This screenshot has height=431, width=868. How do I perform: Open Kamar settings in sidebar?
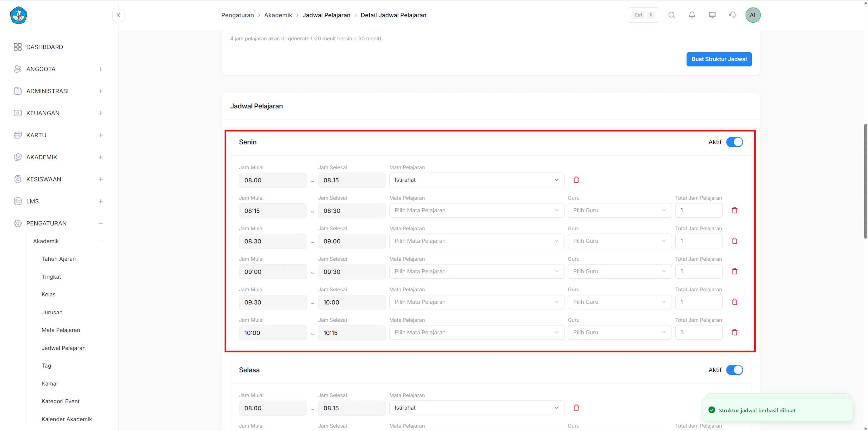tap(50, 384)
